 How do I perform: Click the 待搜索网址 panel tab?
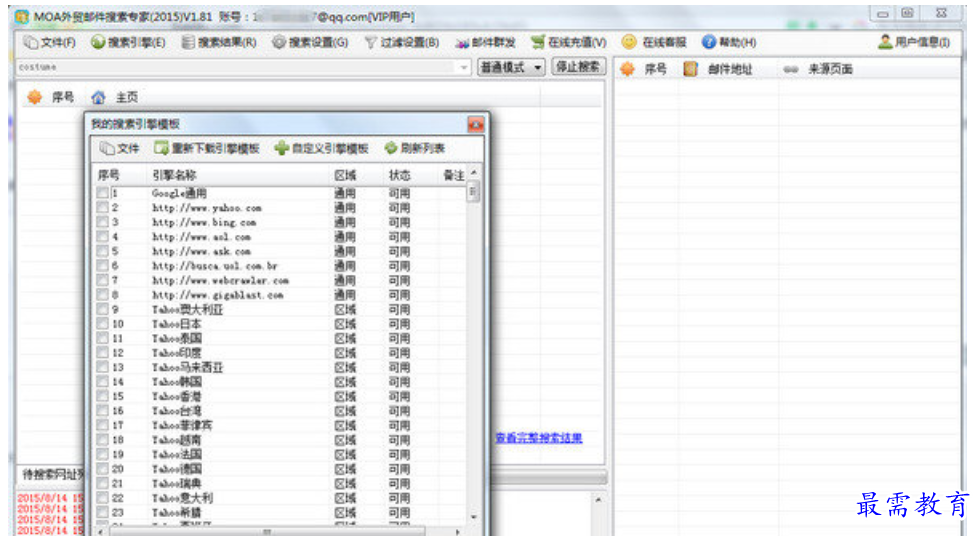point(52,475)
